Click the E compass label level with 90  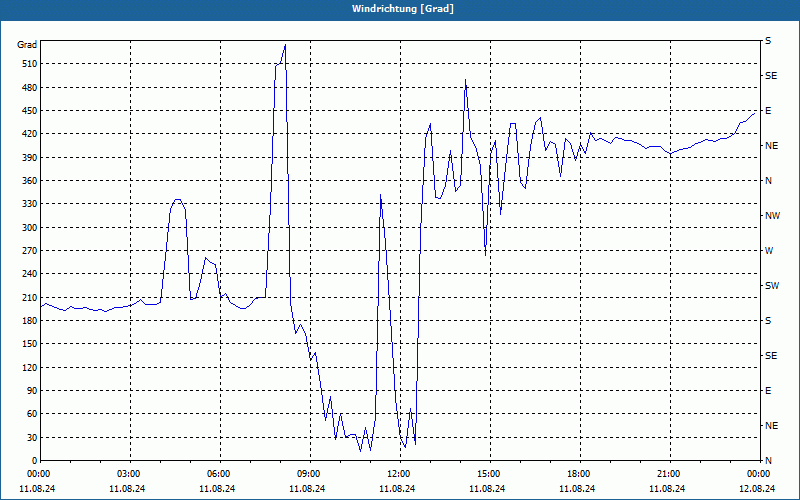click(768, 391)
